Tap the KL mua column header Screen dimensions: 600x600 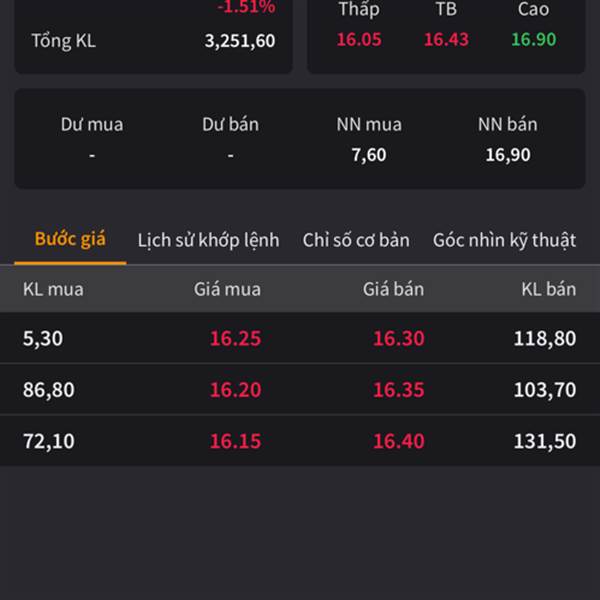pyautogui.click(x=53, y=289)
